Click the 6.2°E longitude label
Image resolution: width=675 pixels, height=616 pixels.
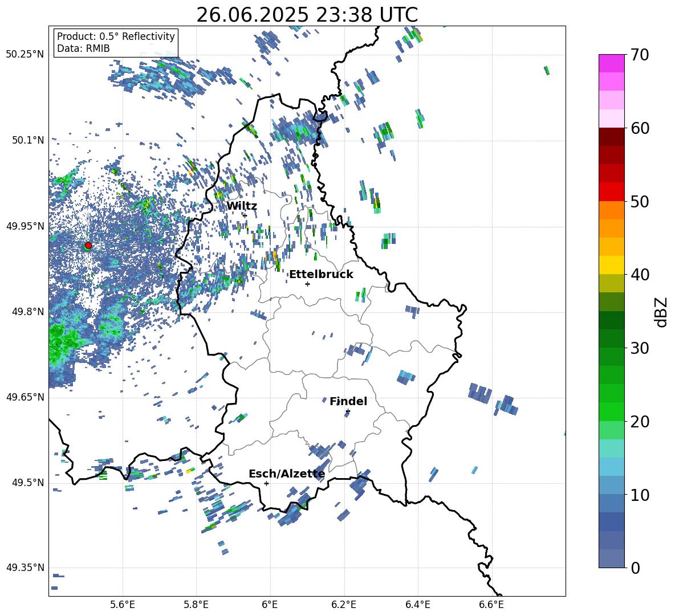(x=344, y=605)
